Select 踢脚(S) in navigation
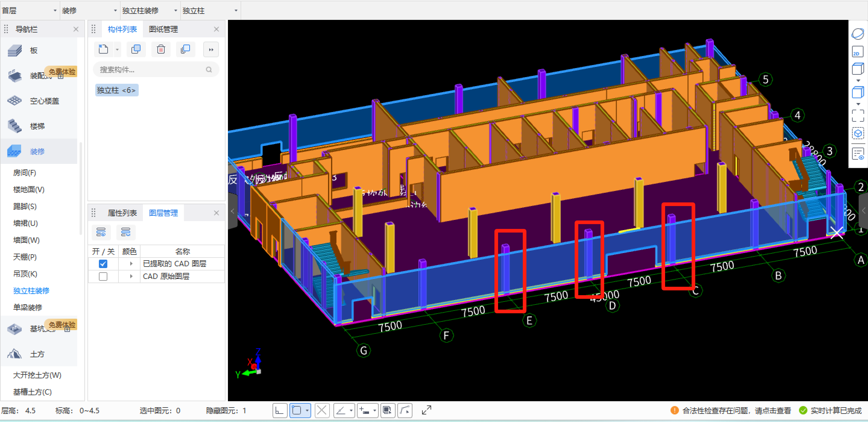 [25, 206]
